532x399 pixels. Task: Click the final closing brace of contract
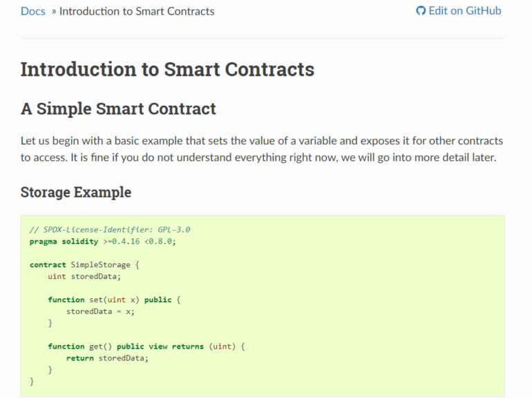[32, 381]
